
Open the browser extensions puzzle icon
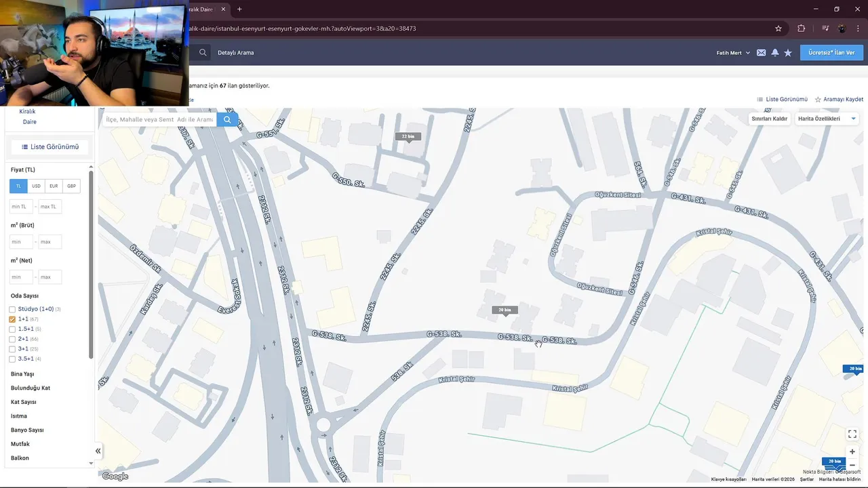click(802, 28)
